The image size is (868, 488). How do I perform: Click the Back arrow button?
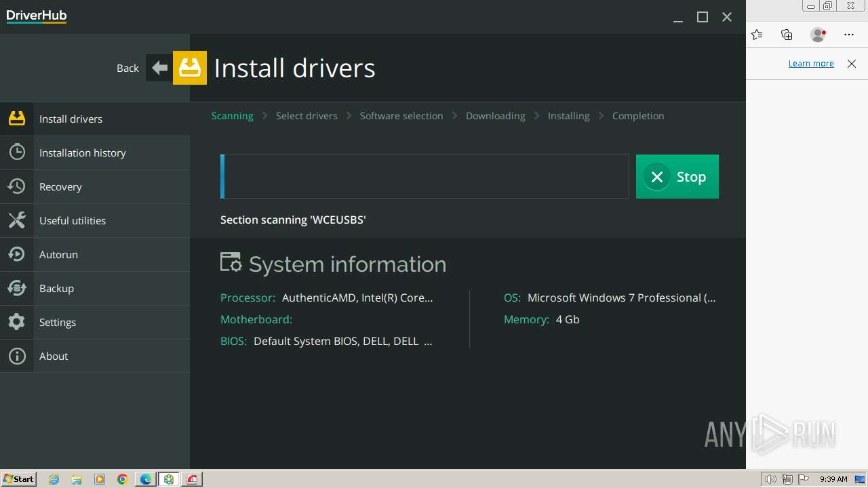[x=159, y=68]
